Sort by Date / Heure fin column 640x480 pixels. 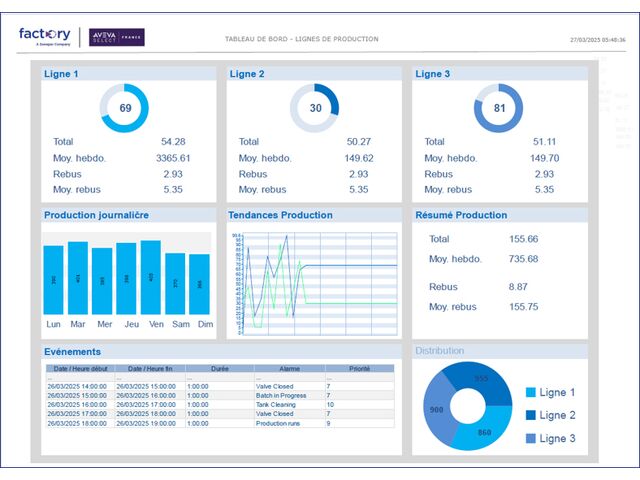click(x=150, y=368)
